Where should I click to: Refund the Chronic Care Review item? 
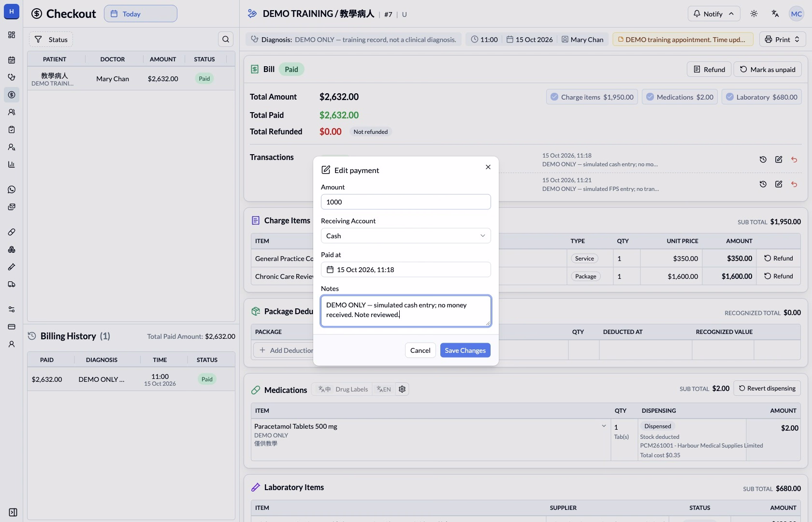[778, 276]
